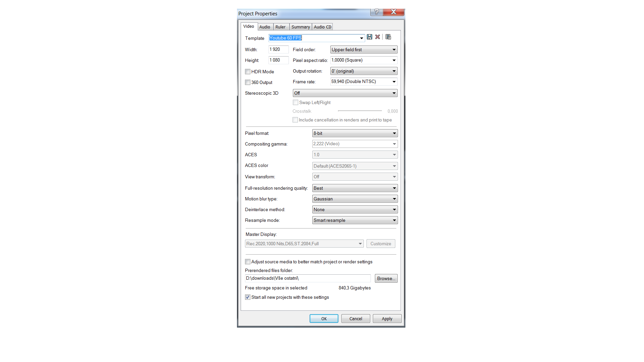Switch to the Ruler tab
Viewport: 644px width, 362px height.
click(x=280, y=27)
